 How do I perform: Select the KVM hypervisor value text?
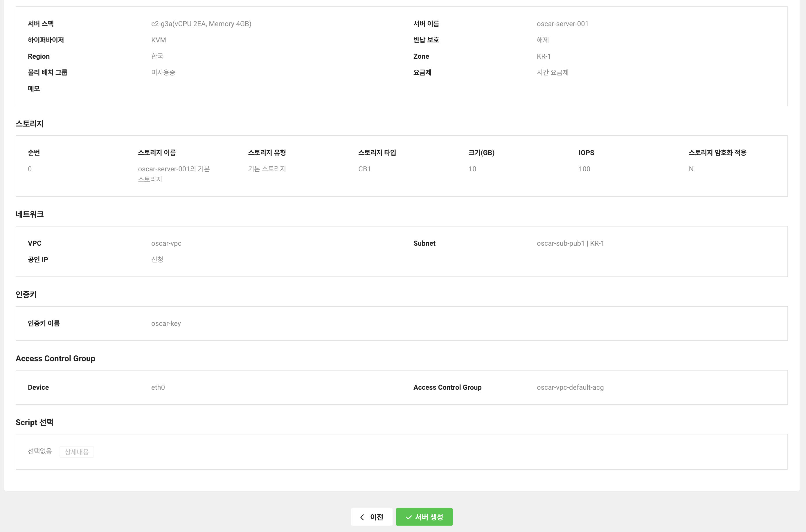click(x=159, y=40)
